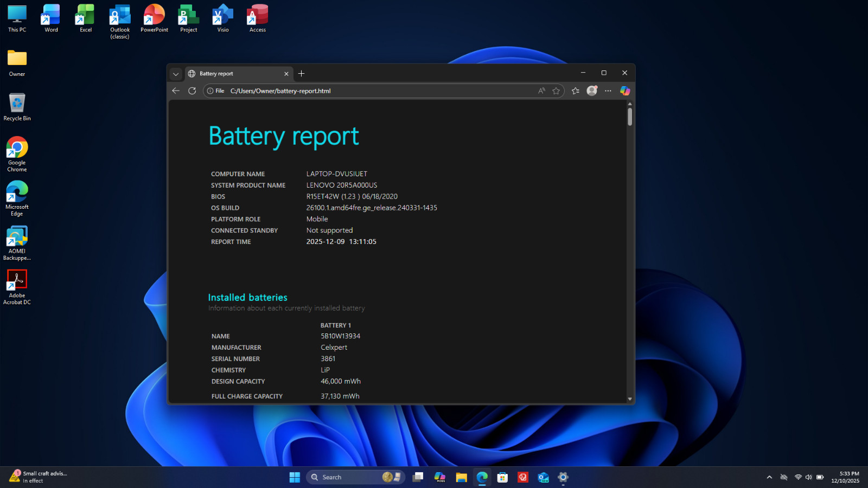Click the scroll down arrow in report
The image size is (868, 488).
click(x=630, y=399)
